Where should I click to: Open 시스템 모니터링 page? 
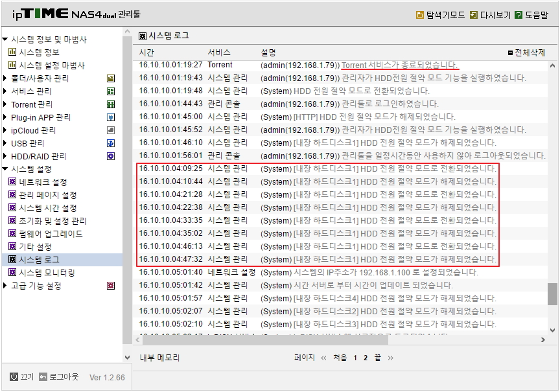click(47, 273)
